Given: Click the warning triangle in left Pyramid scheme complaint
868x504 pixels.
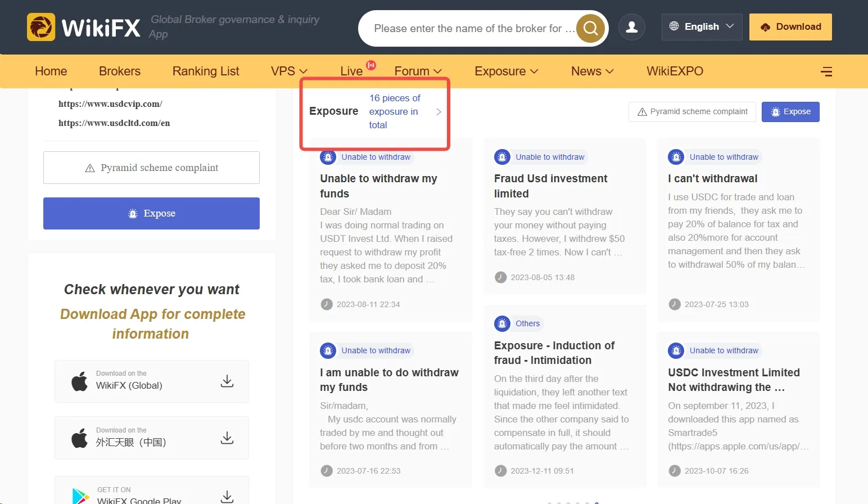Looking at the screenshot, I should (x=90, y=168).
